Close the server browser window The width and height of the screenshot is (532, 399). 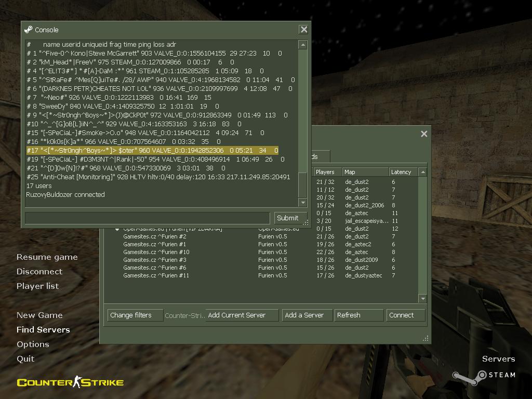tap(424, 134)
